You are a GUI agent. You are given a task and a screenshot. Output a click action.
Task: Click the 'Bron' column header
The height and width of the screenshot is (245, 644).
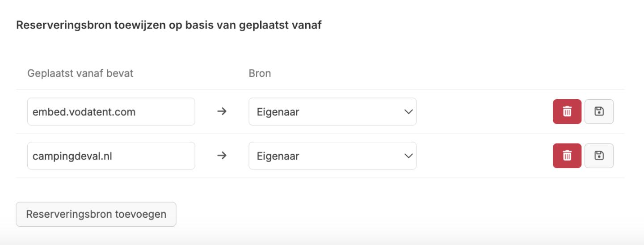(260, 73)
